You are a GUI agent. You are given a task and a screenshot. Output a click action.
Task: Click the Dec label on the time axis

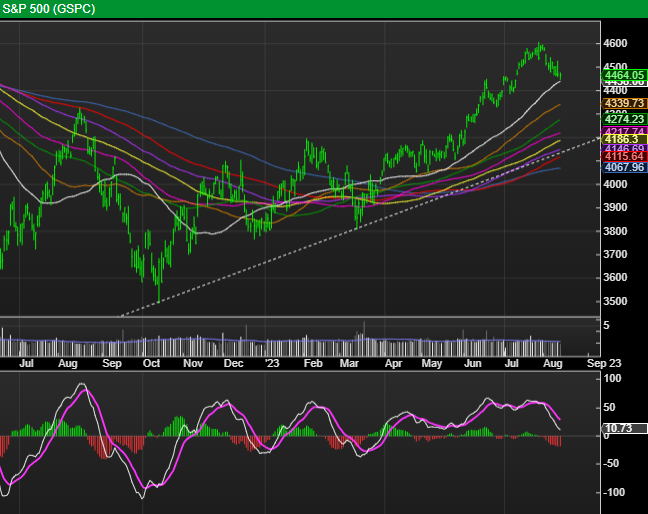233,363
